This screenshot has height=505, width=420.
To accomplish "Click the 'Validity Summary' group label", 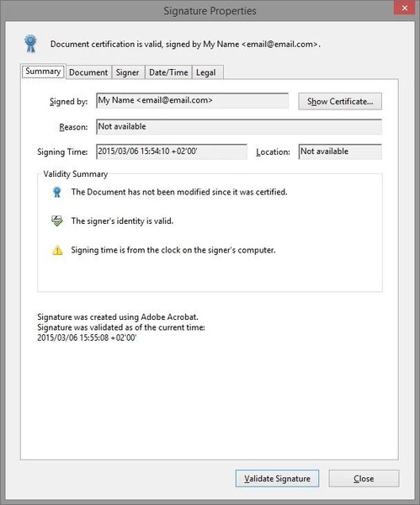I will tap(76, 174).
